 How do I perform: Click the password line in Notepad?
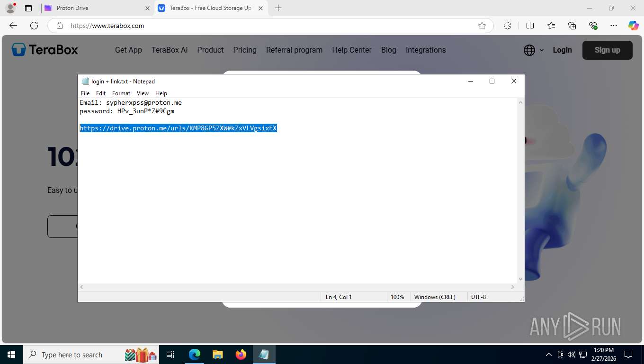tap(127, 111)
